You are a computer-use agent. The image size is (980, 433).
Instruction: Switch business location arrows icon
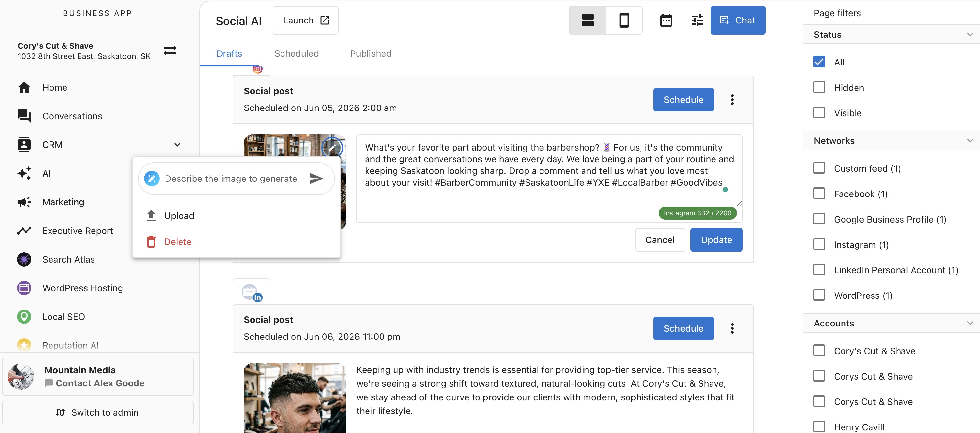coord(170,51)
